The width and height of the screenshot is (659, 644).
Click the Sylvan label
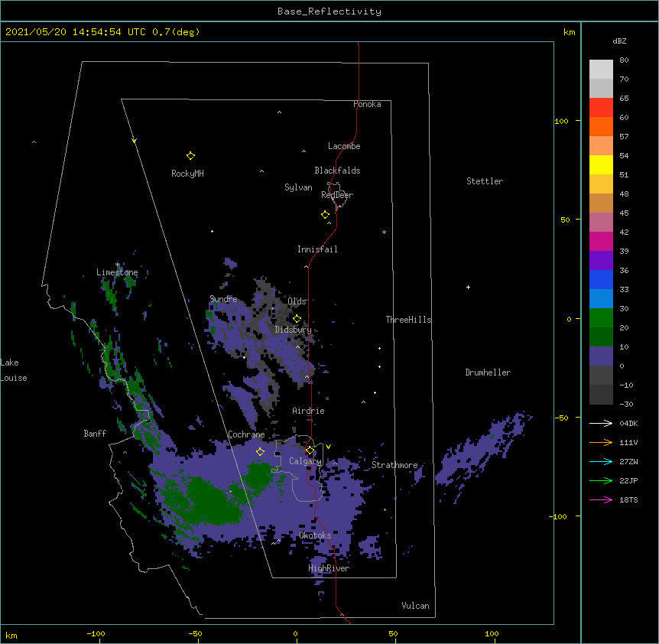pos(298,187)
